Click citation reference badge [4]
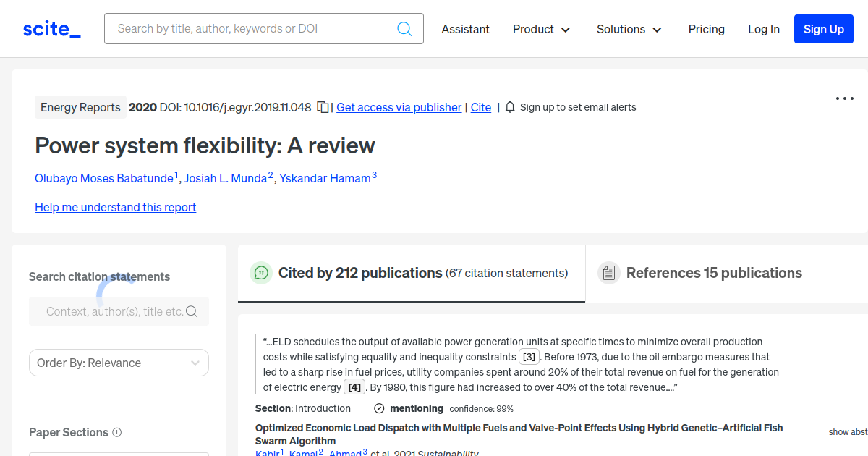Screen dimensions: 868x456 coord(354,387)
